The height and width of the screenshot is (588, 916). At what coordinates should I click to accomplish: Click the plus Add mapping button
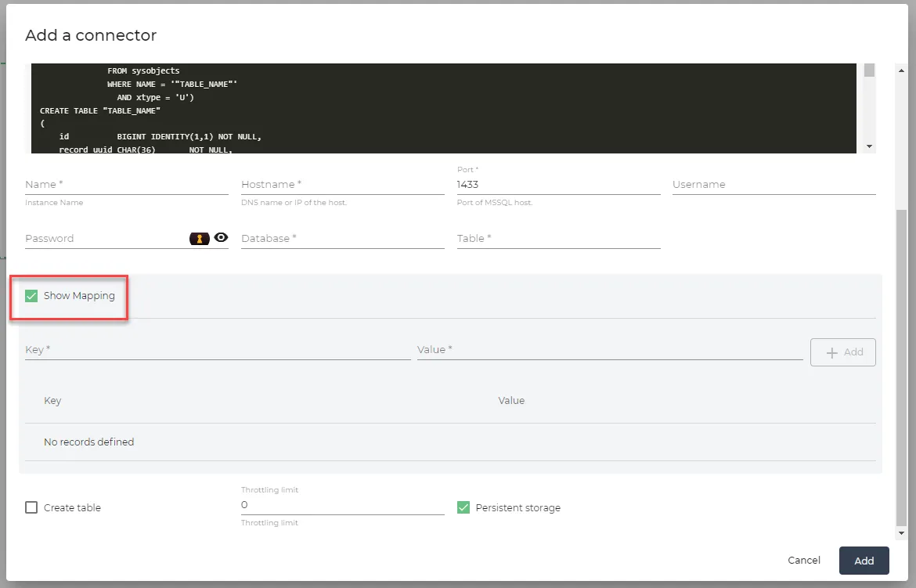[x=843, y=352]
